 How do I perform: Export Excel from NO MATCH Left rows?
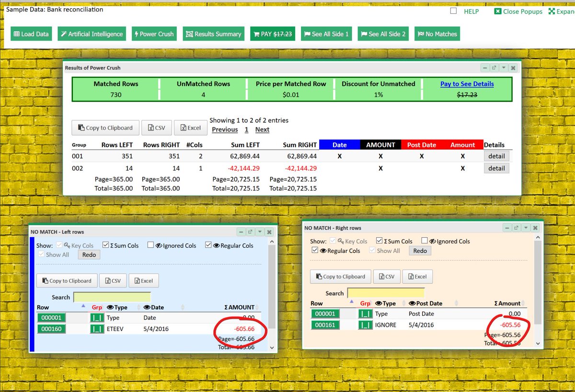144,281
